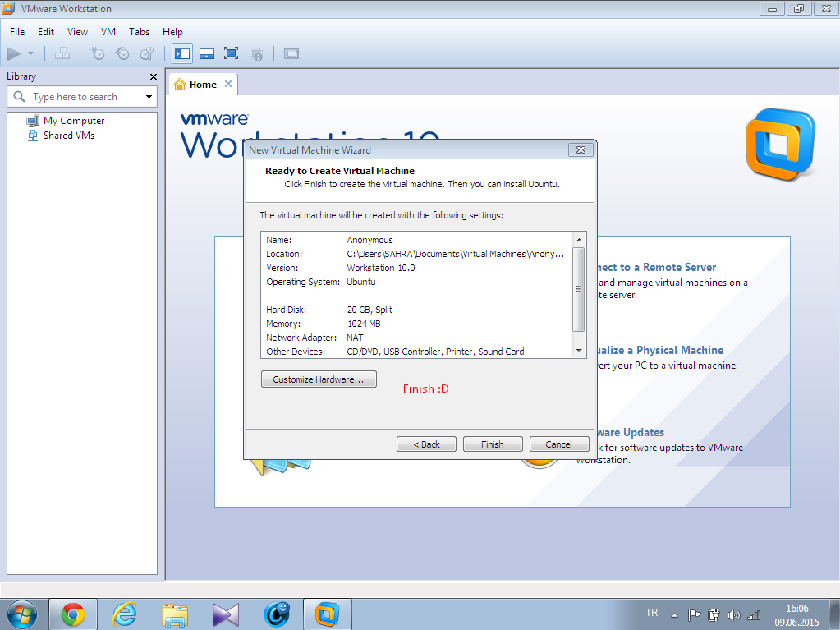The height and width of the screenshot is (630, 840).
Task: Open the power options dropdown arrow beside play
Action: pyautogui.click(x=30, y=53)
